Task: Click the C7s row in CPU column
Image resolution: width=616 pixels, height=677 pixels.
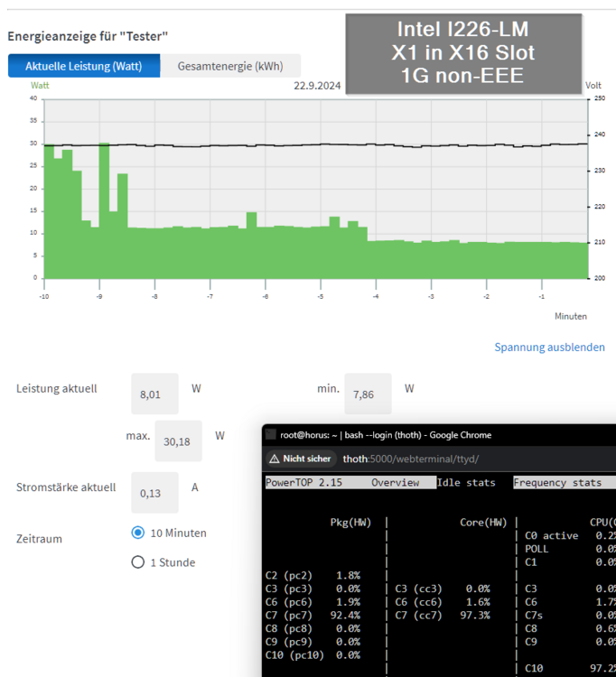Action: pyautogui.click(x=570, y=616)
